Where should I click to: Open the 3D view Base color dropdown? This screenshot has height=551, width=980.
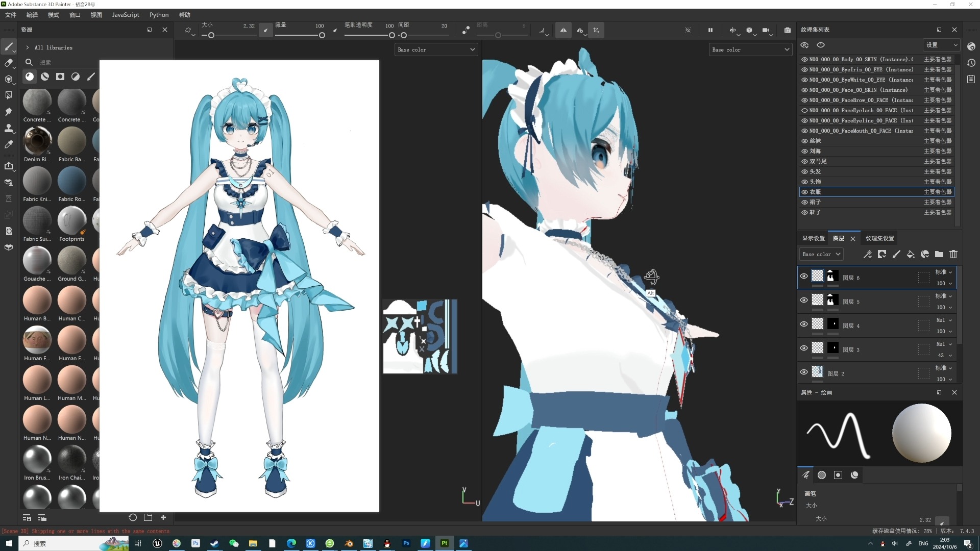coord(750,49)
